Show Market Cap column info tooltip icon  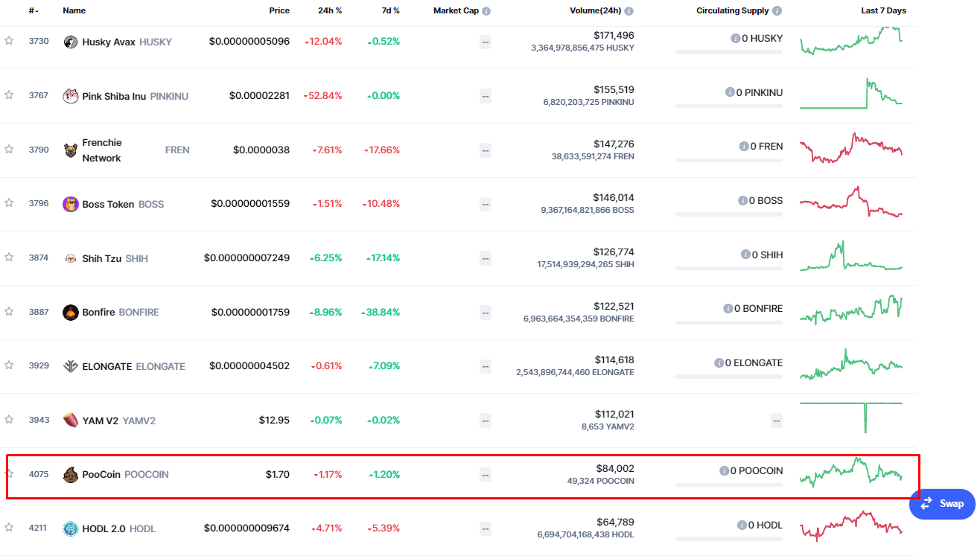coord(486,11)
